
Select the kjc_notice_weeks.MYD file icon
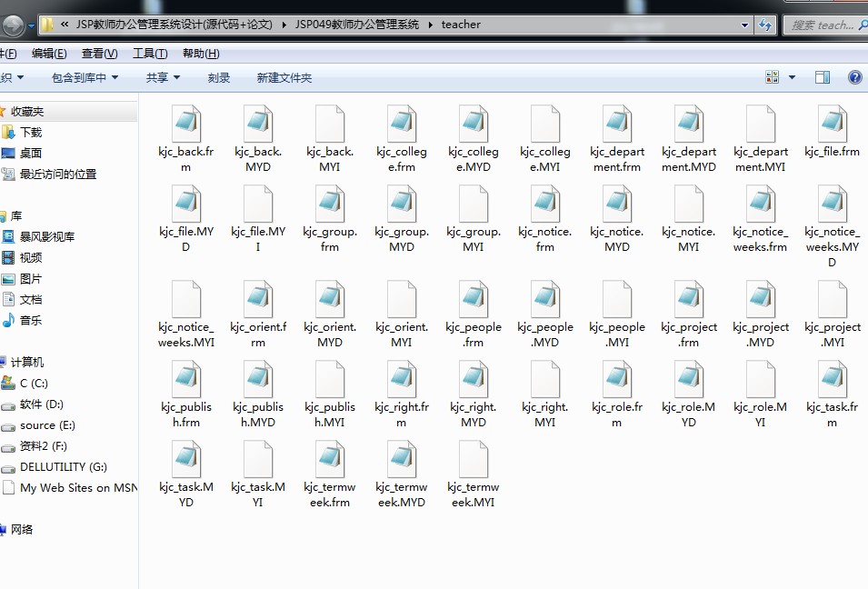pos(833,204)
